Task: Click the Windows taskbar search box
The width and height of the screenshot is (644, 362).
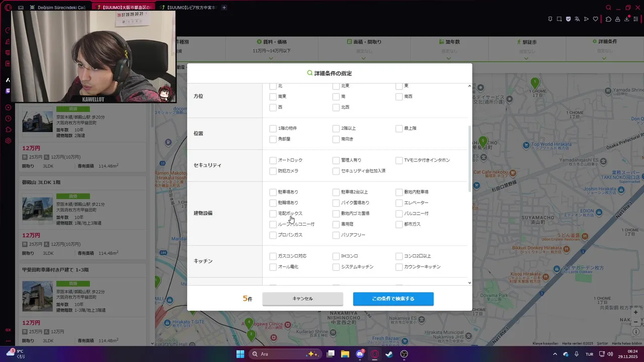Action: [285, 354]
